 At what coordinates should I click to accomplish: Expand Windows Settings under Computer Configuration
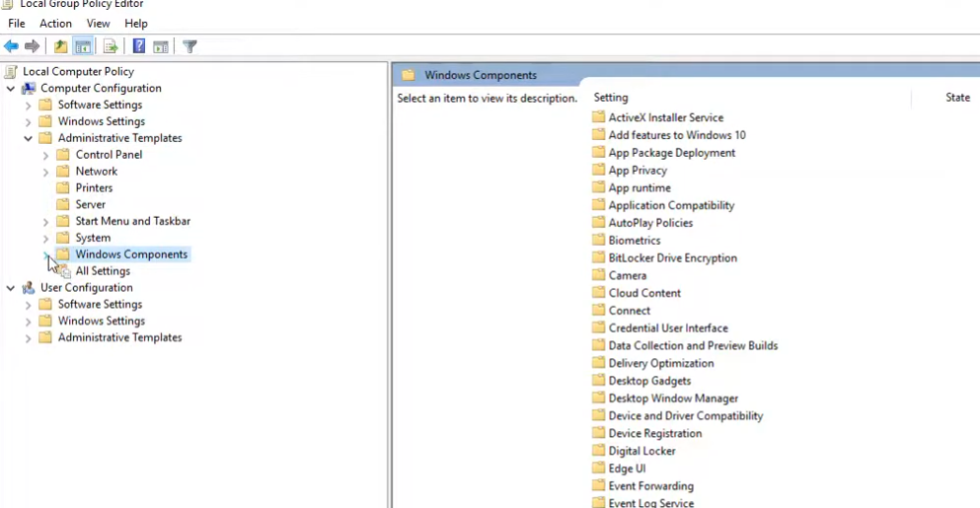[x=28, y=122]
